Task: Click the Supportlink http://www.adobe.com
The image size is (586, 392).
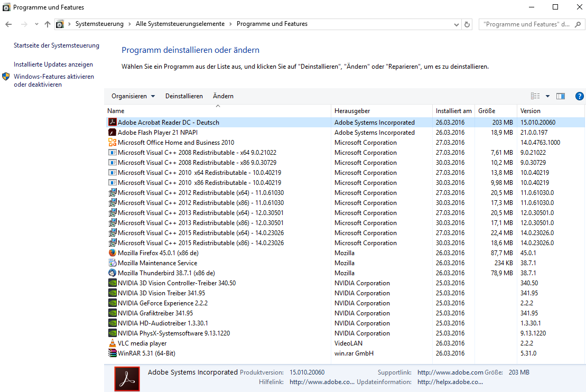Action: [x=450, y=372]
